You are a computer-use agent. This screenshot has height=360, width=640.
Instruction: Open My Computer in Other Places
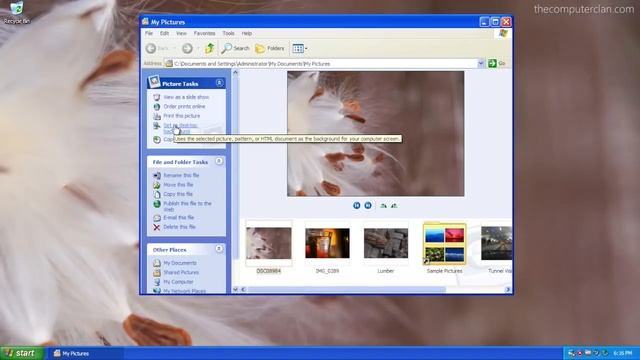click(x=178, y=282)
